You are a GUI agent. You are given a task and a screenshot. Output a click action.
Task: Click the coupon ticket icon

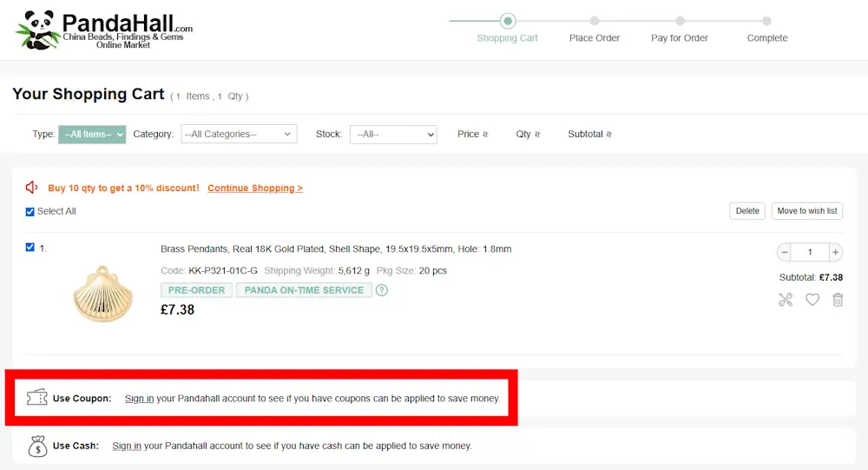(37, 397)
